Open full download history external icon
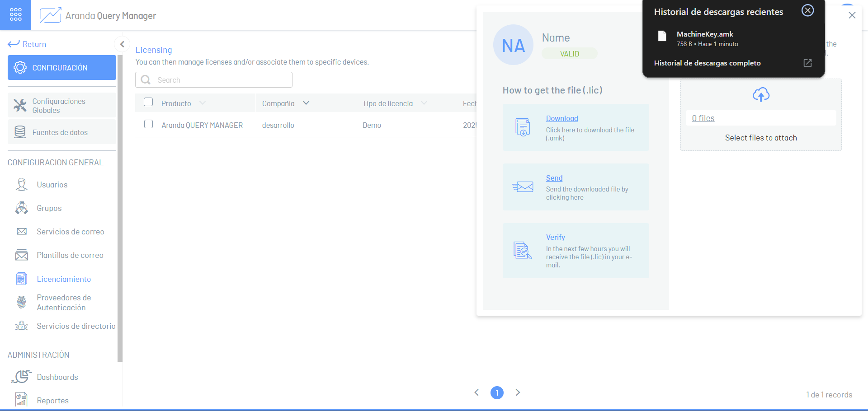Screen dimensions: 868x411 coord(807,63)
